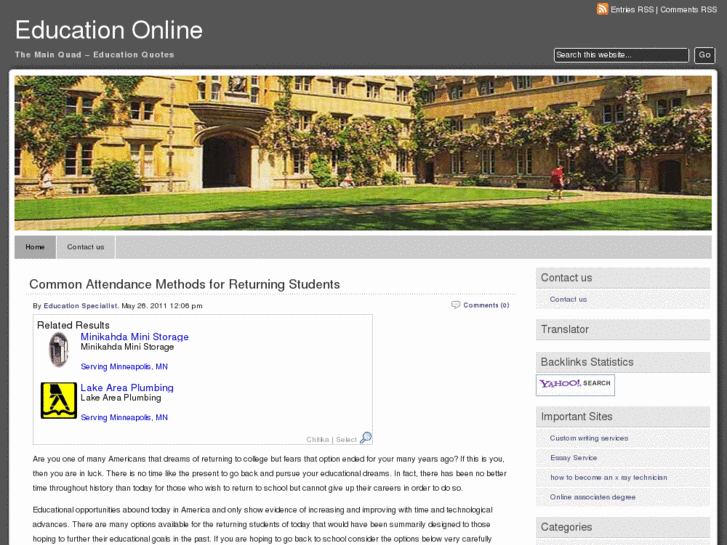
Task: Open the Lake Area Plumbing ad link
Action: coord(127,388)
